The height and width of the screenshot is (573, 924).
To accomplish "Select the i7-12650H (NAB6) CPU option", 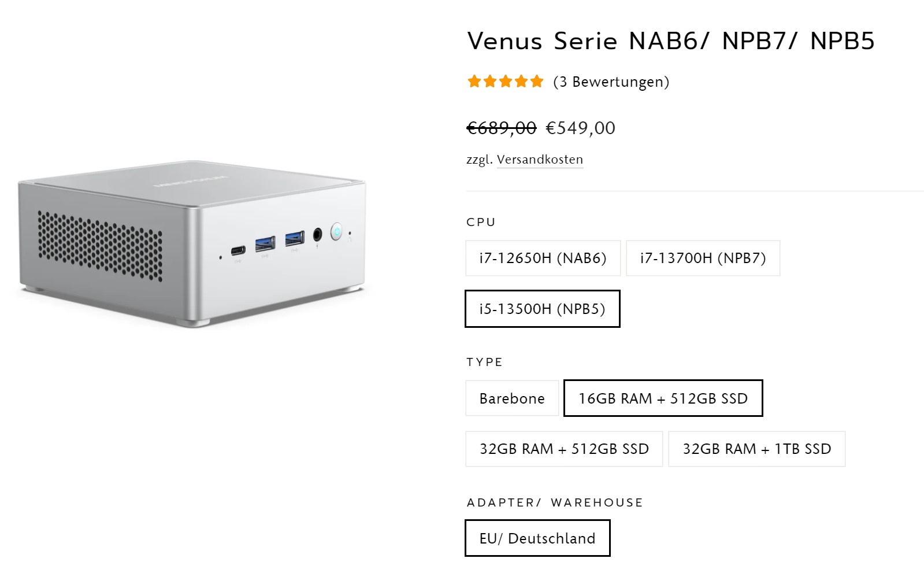I will click(543, 258).
